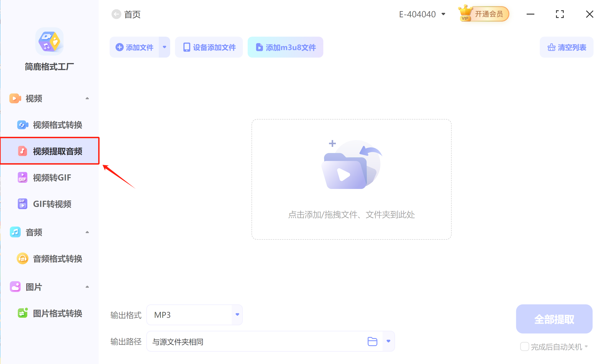Collapse the 音频 category section

(87, 232)
